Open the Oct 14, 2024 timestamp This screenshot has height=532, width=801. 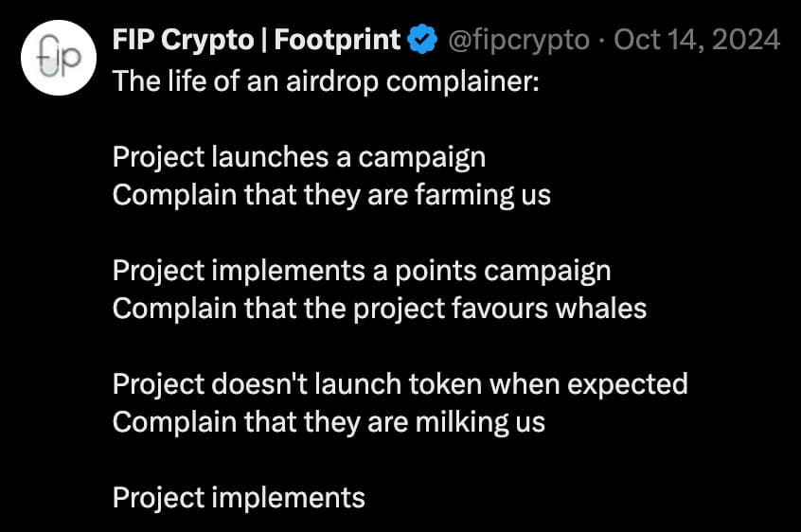click(697, 40)
